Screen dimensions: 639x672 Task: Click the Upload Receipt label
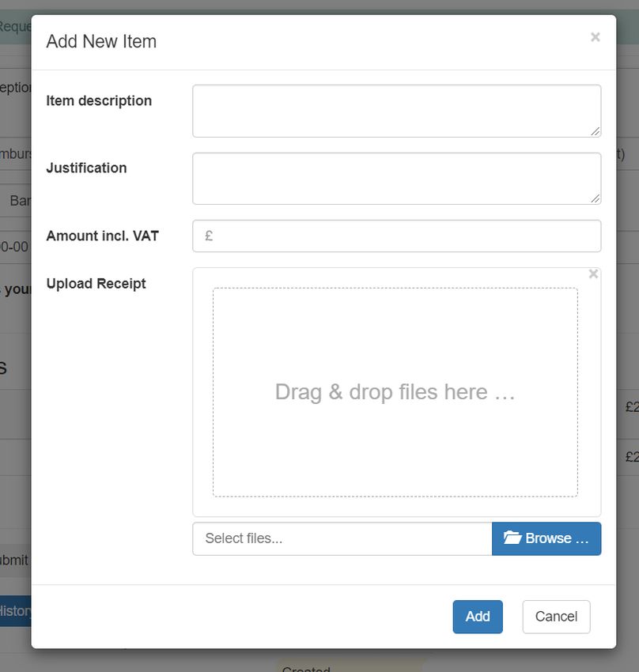coord(96,284)
